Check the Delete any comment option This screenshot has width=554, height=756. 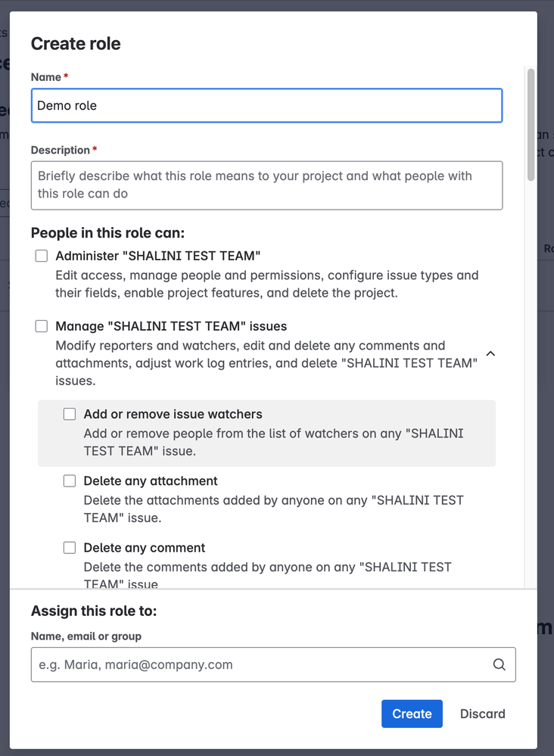pos(70,548)
